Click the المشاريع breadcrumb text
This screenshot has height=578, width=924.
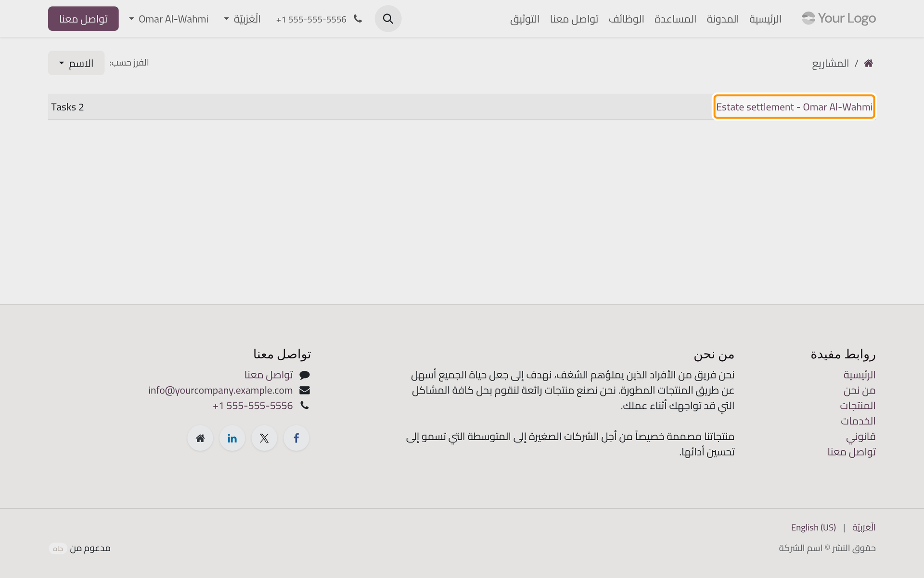831,63
